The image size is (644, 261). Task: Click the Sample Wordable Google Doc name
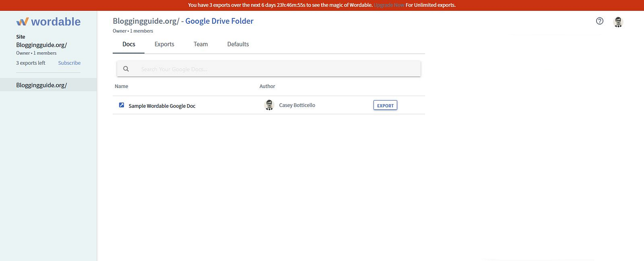tap(162, 106)
